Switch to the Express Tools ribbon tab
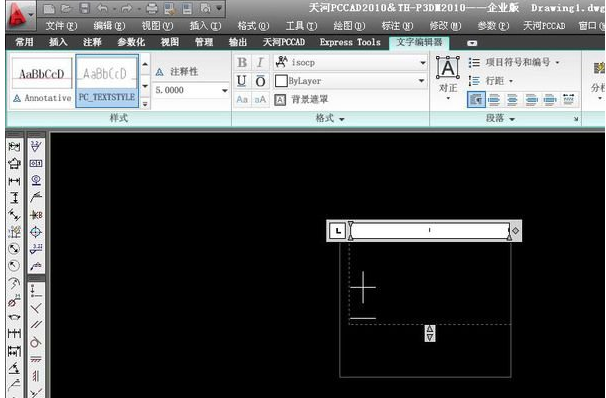The width and height of the screenshot is (606, 398). click(x=350, y=42)
